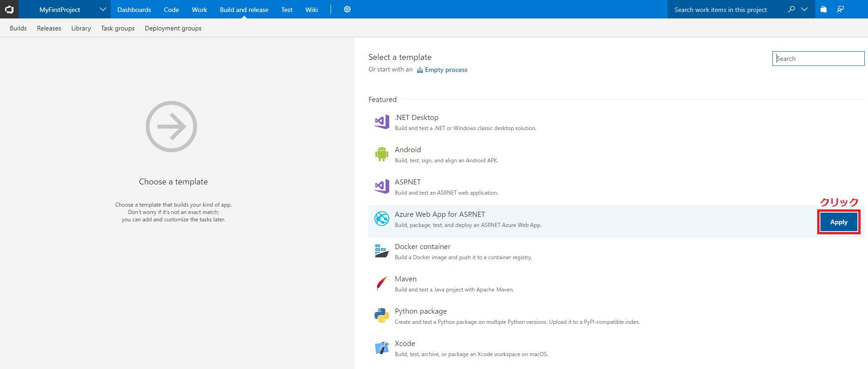Screen dimensions: 868x369
Task: Click the Visual Studio Team Services logo
Action: coord(9,9)
